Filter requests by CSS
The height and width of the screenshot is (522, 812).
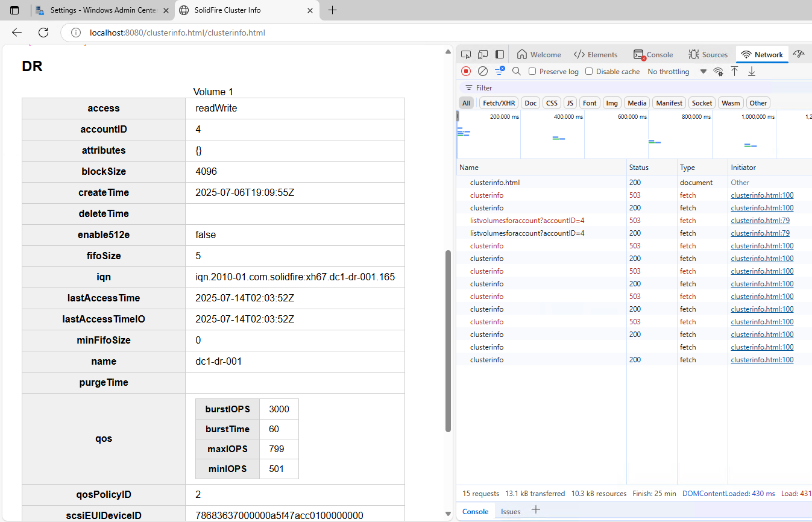(552, 103)
